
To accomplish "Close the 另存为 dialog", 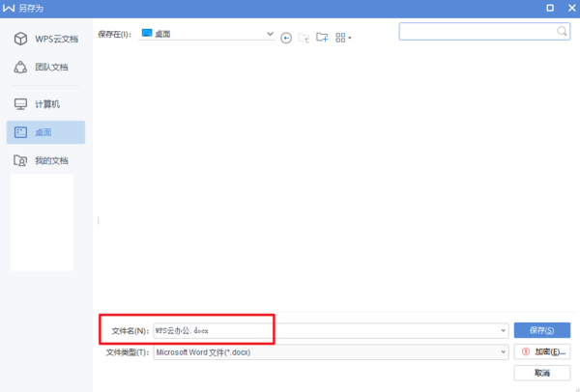I will 571,8.
